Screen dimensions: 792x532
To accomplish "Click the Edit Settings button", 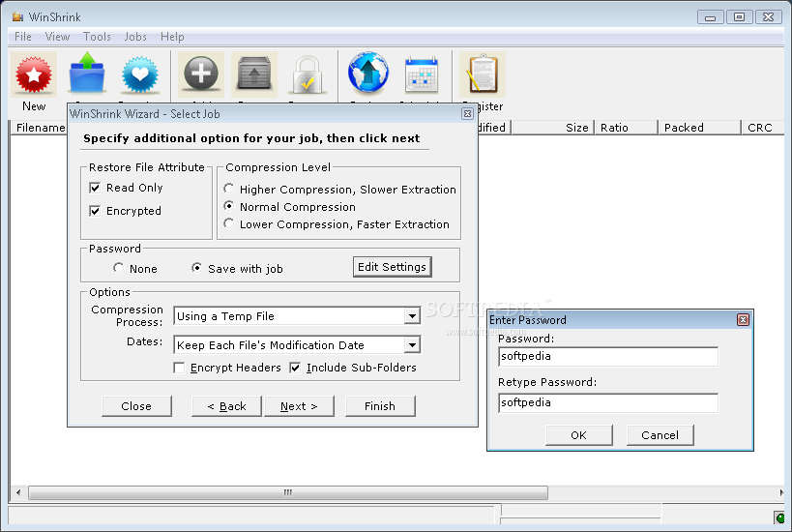I will point(392,267).
